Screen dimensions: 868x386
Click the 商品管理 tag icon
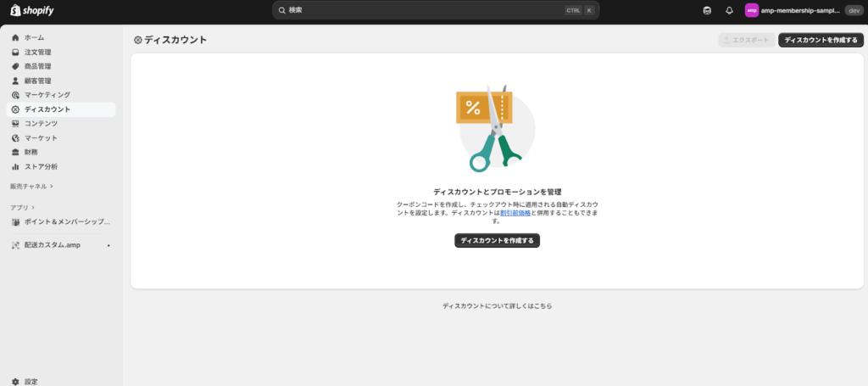click(x=15, y=67)
